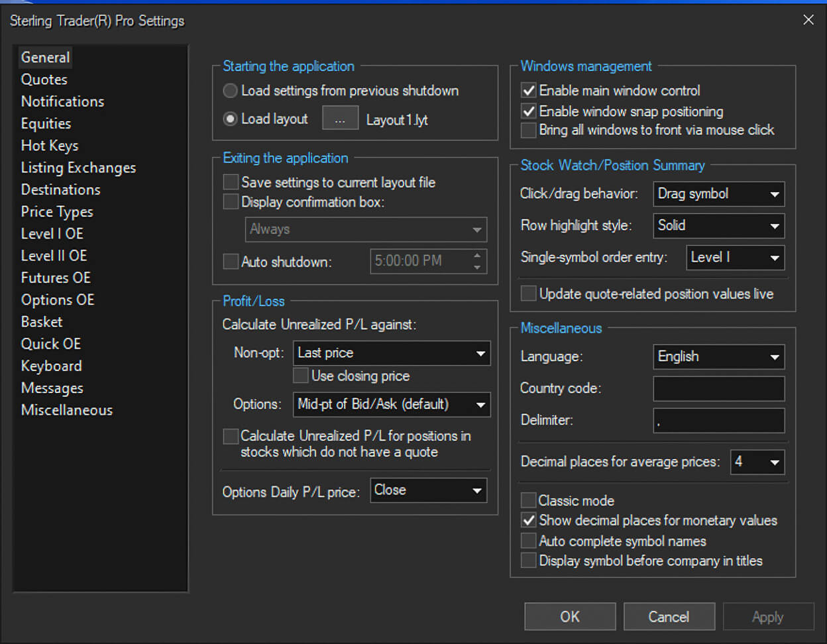Image resolution: width=827 pixels, height=644 pixels.
Task: Cancel the settings dialog
Action: (669, 617)
